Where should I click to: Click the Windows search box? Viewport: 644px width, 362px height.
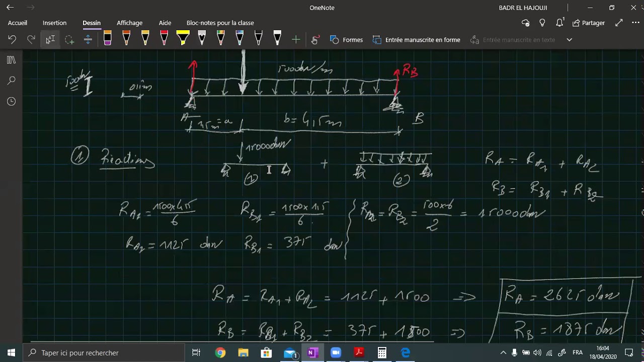click(104, 353)
